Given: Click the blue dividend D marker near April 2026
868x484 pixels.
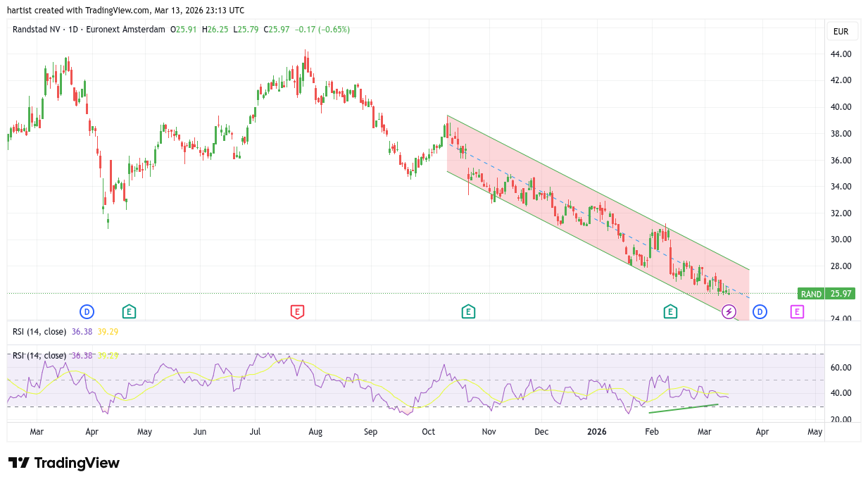Looking at the screenshot, I should pyautogui.click(x=760, y=311).
